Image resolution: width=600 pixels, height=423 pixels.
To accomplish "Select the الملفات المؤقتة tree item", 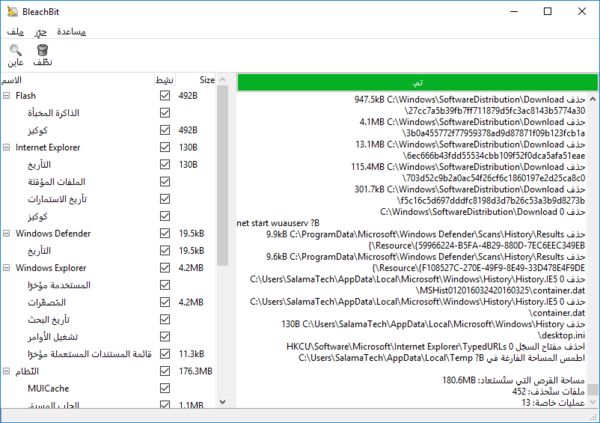I will pyautogui.click(x=57, y=181).
